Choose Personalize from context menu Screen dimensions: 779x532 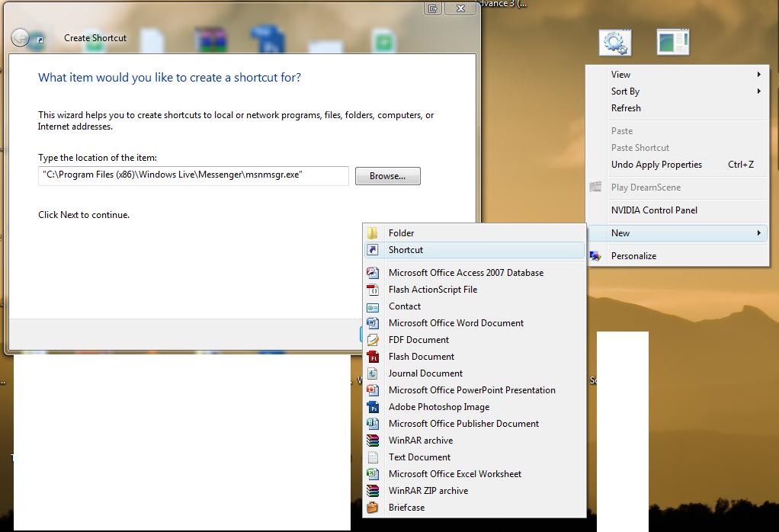point(678,256)
